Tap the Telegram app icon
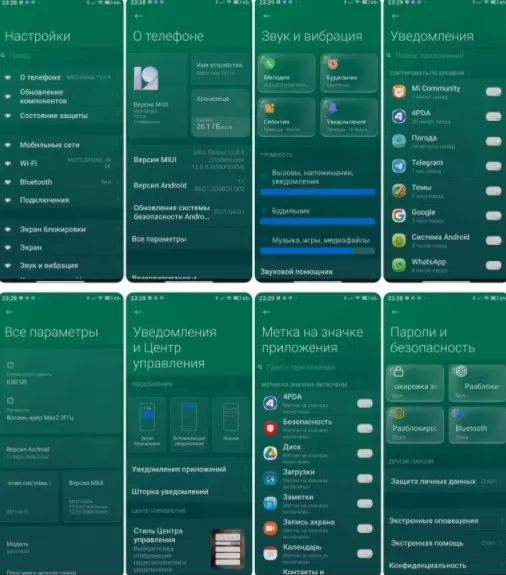The image size is (506, 575). (x=399, y=166)
